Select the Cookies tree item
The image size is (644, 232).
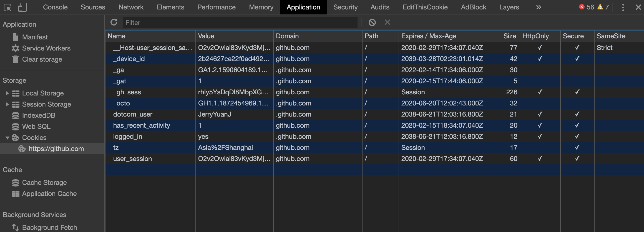pos(34,138)
